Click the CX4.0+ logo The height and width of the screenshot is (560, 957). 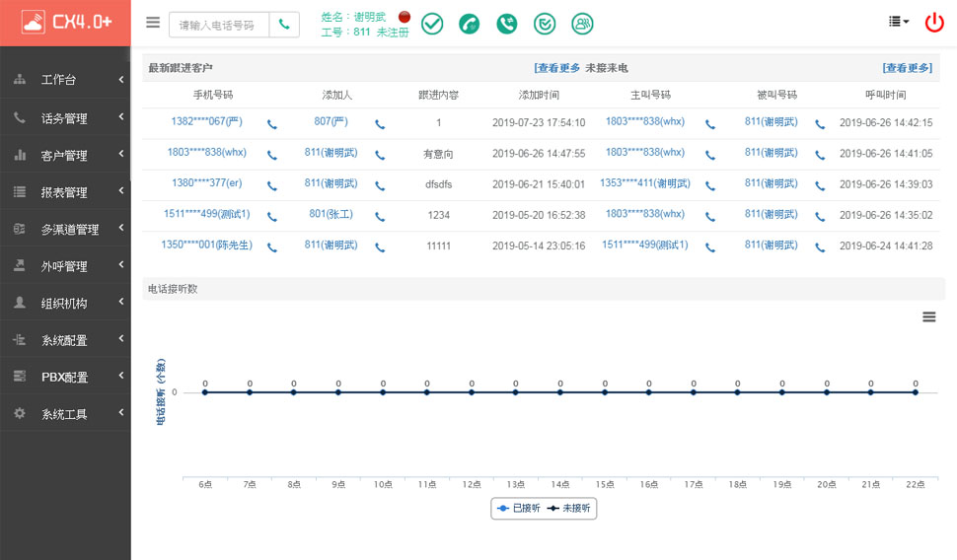pos(66,23)
